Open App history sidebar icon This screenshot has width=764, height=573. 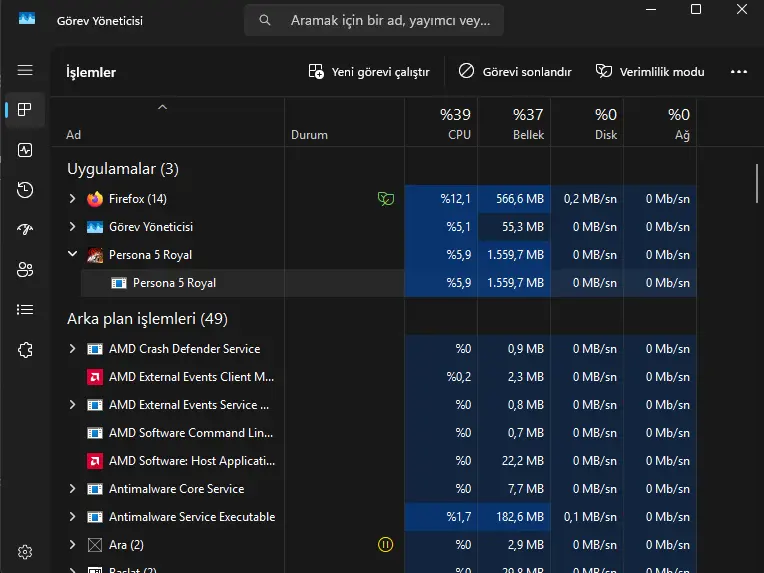(25, 190)
